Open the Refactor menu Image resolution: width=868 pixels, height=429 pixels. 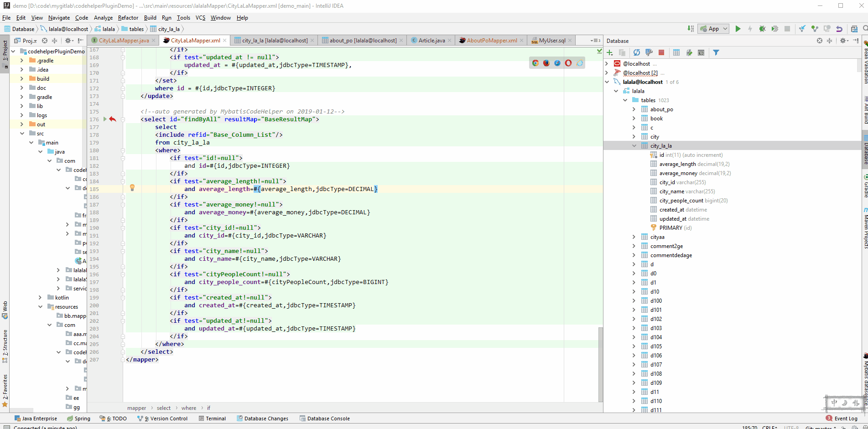coord(128,18)
